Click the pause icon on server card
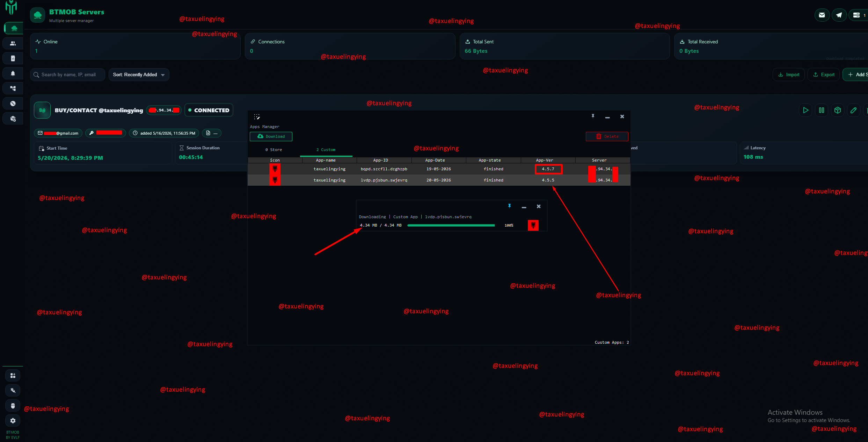This screenshot has height=442, width=868. pyautogui.click(x=822, y=110)
